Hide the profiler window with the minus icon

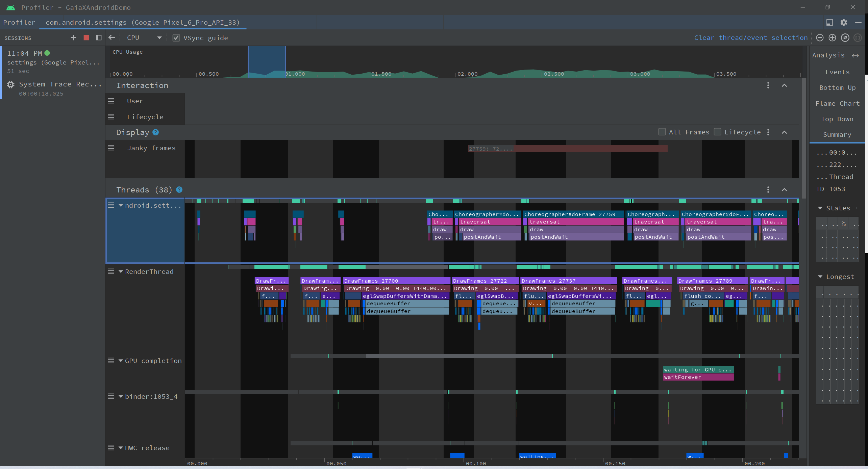(858, 22)
